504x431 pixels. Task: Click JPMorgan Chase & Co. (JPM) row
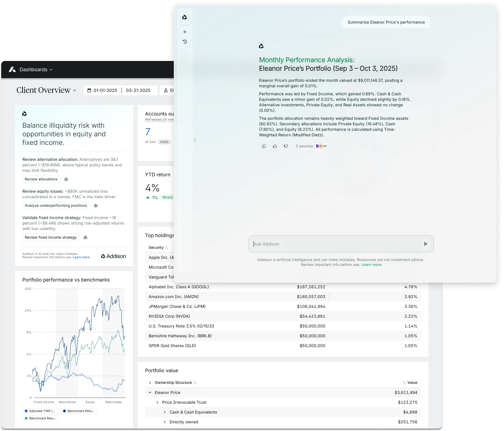(x=283, y=306)
